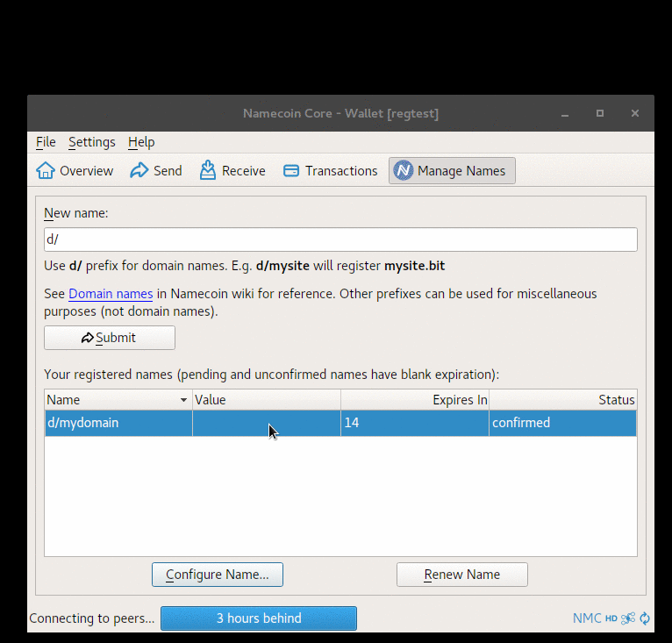Click the Connecting to peers status text

pos(92,618)
